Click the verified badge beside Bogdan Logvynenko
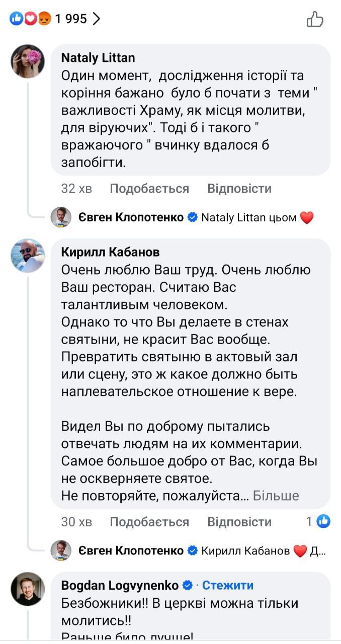This screenshot has height=644, width=341. pyautogui.click(x=188, y=586)
